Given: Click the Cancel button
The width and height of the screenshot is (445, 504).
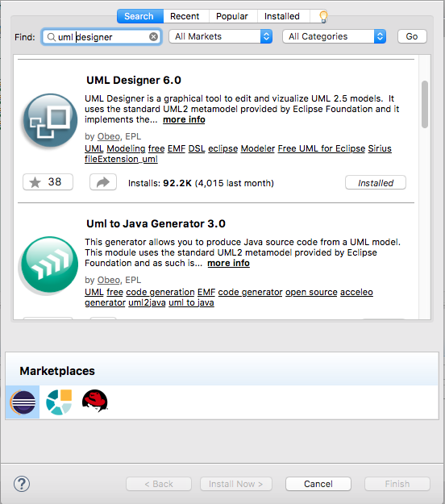Looking at the screenshot, I should click(x=318, y=484).
